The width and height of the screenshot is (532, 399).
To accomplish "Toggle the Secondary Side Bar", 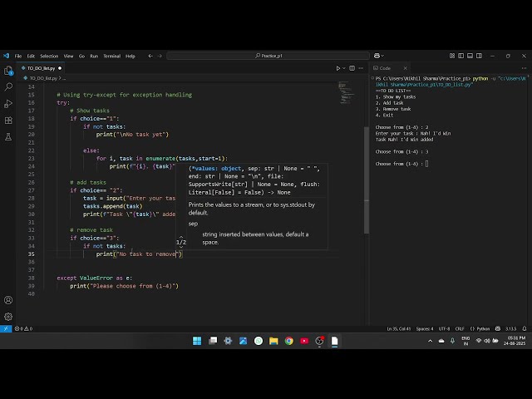I will pyautogui.click(x=479, y=56).
